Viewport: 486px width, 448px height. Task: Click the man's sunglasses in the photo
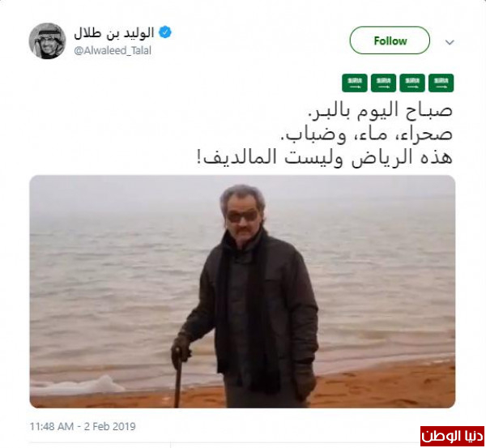coord(242,216)
